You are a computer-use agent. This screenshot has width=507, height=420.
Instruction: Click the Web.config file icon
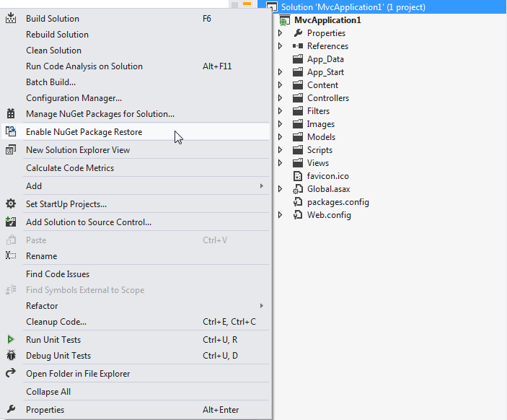298,215
